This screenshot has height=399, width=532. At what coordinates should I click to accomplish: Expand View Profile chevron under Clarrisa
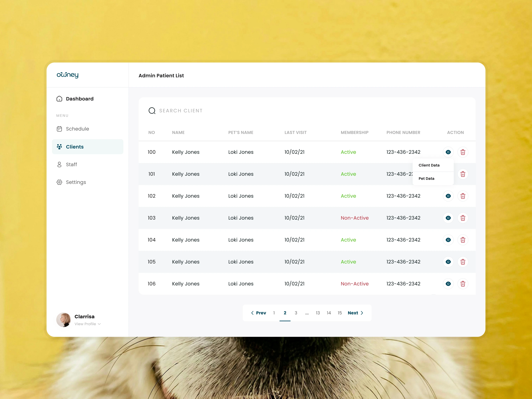coord(99,324)
